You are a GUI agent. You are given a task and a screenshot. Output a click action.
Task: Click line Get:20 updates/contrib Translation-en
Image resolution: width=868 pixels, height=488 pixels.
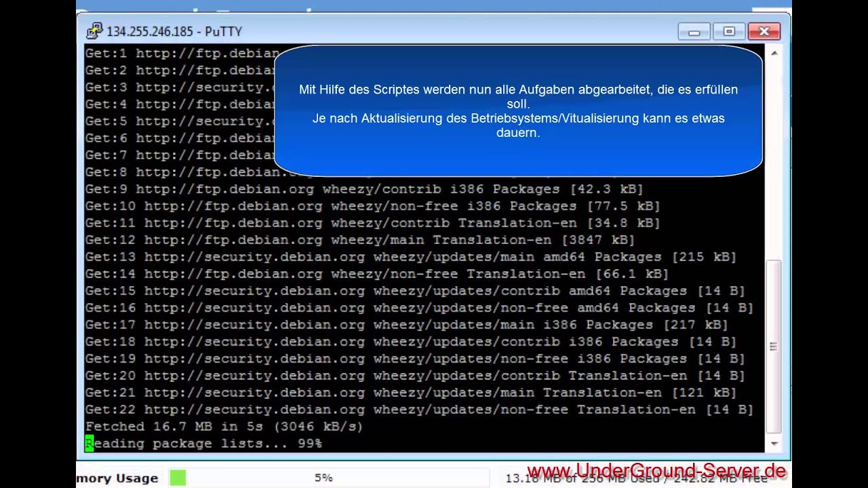(415, 375)
